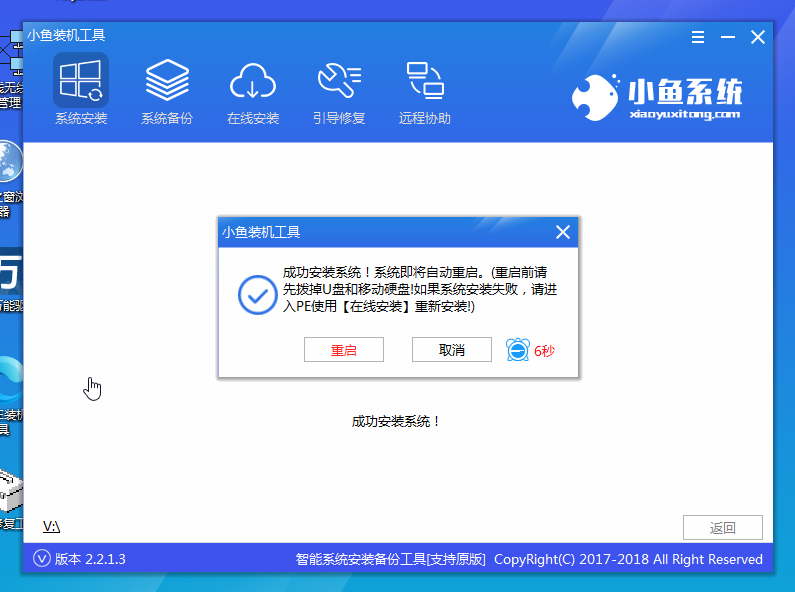Image resolution: width=795 pixels, height=592 pixels.
Task: Click the 6秒 countdown text
Action: [x=545, y=351]
